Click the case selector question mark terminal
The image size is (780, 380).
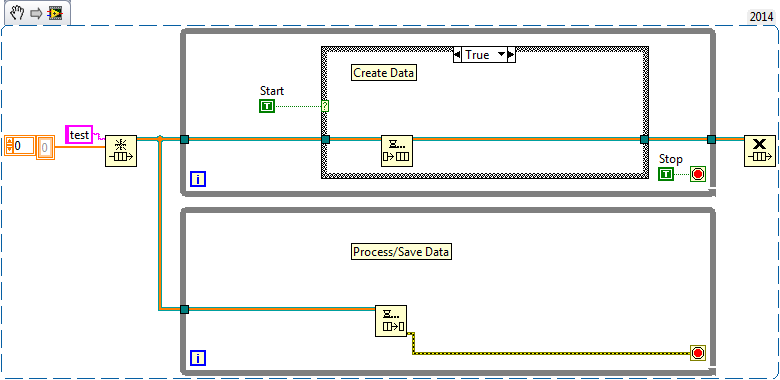(325, 105)
